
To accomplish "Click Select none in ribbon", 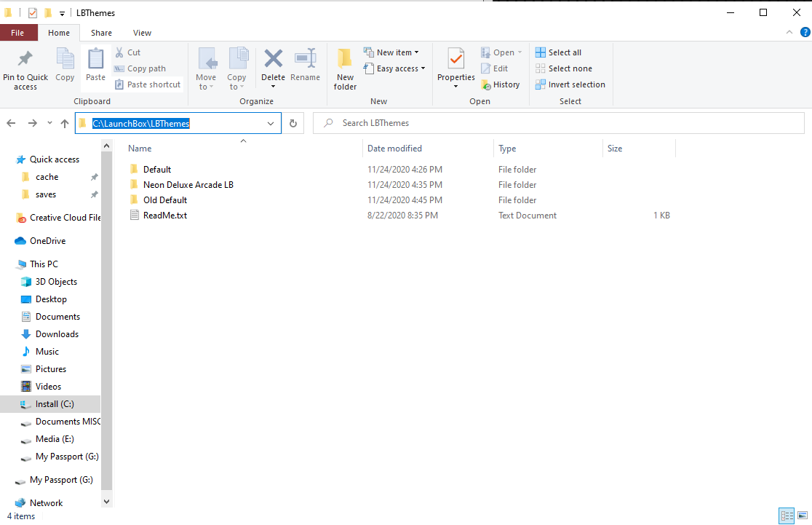I will pos(563,68).
